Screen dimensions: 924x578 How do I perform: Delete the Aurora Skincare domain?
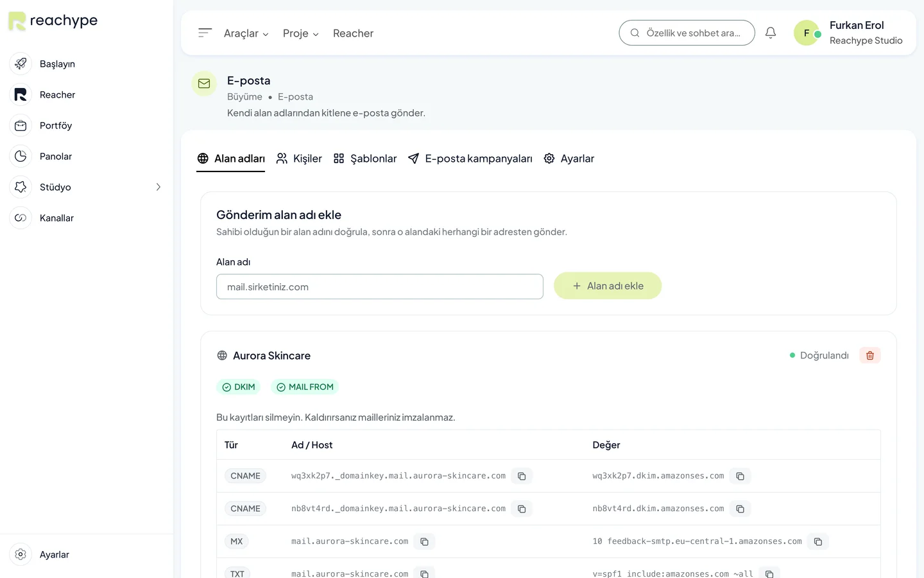coord(870,355)
